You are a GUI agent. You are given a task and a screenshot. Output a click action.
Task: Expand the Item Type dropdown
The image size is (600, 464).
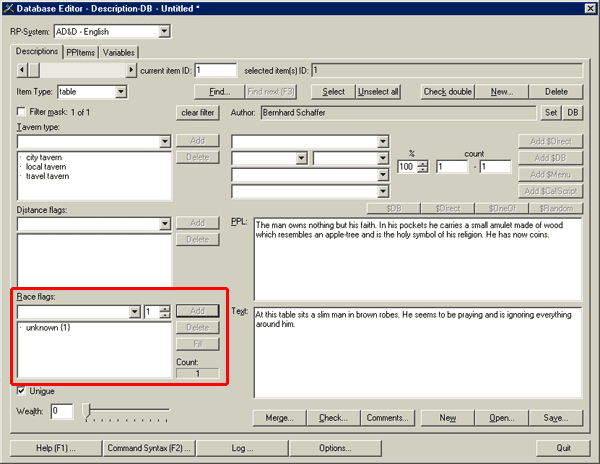(121, 92)
